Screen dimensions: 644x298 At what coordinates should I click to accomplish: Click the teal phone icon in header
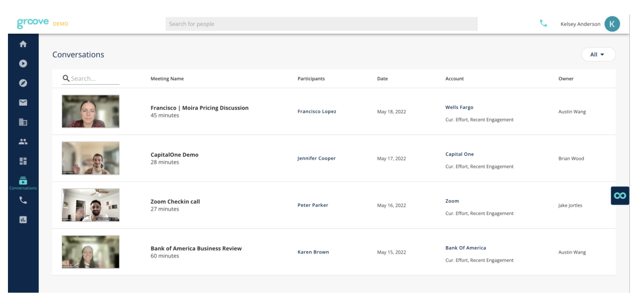click(x=543, y=23)
